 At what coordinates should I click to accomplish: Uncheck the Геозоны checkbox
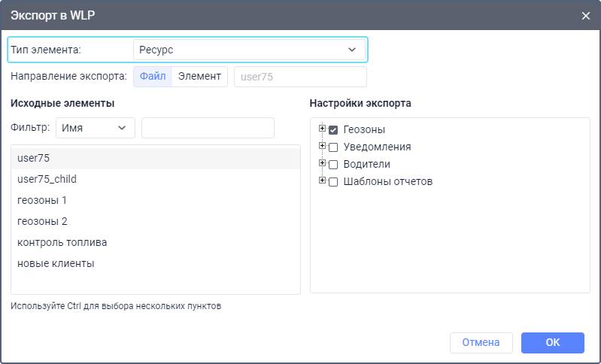333,130
